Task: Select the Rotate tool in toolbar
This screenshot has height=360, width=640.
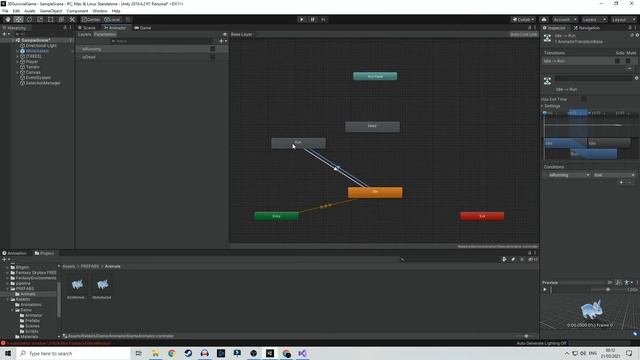Action: [x=29, y=20]
